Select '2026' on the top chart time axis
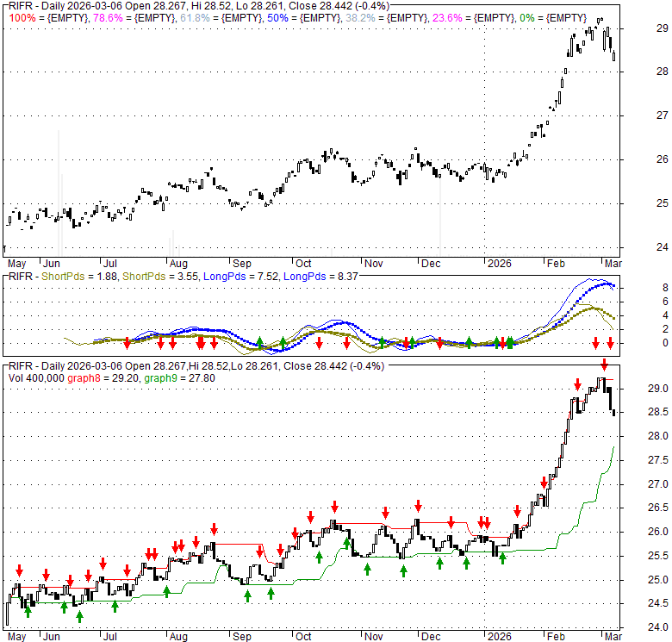The height and width of the screenshot is (642, 672). (x=500, y=264)
